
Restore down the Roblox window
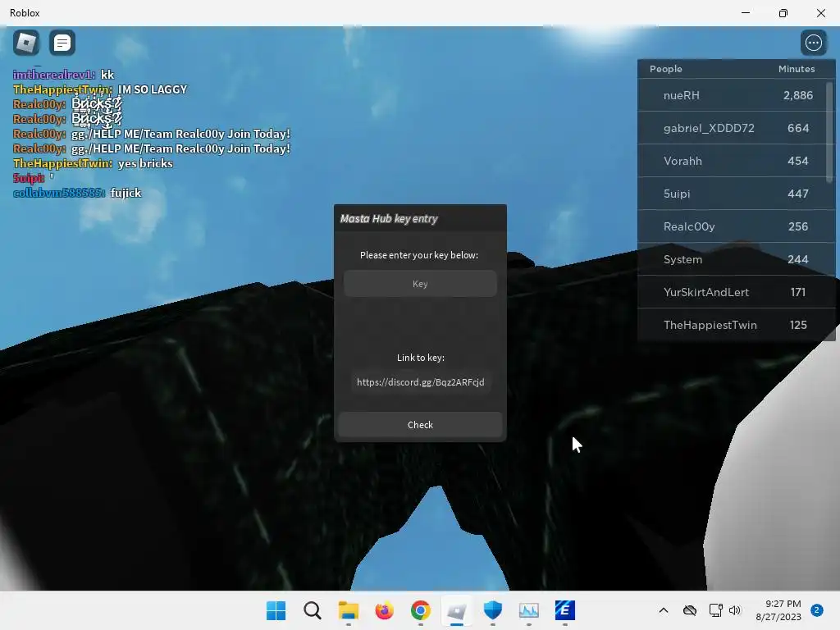point(783,13)
